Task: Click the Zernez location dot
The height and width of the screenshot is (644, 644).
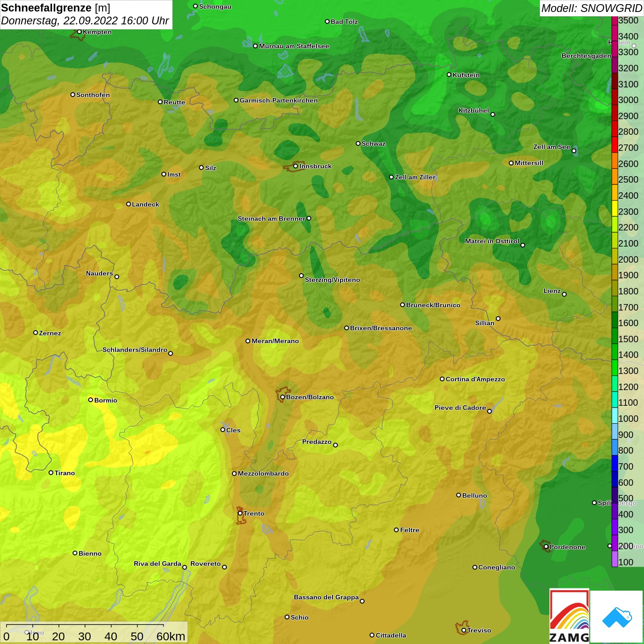Action: point(35,333)
